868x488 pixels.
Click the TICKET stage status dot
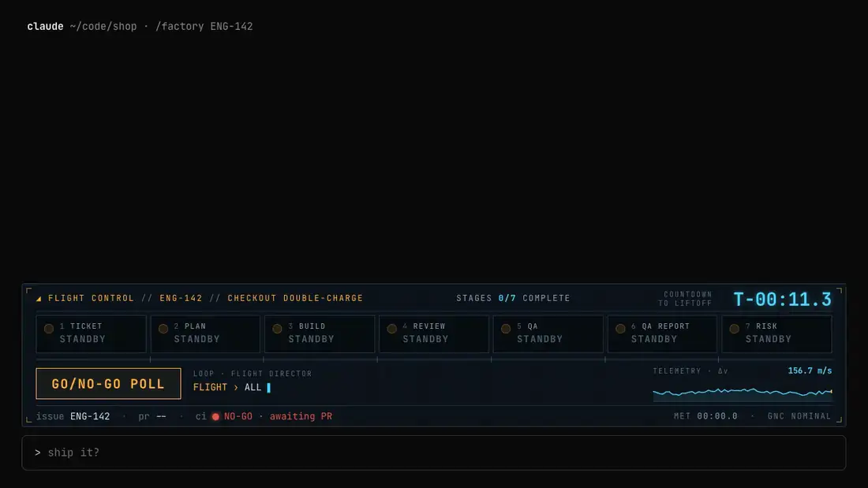point(49,329)
